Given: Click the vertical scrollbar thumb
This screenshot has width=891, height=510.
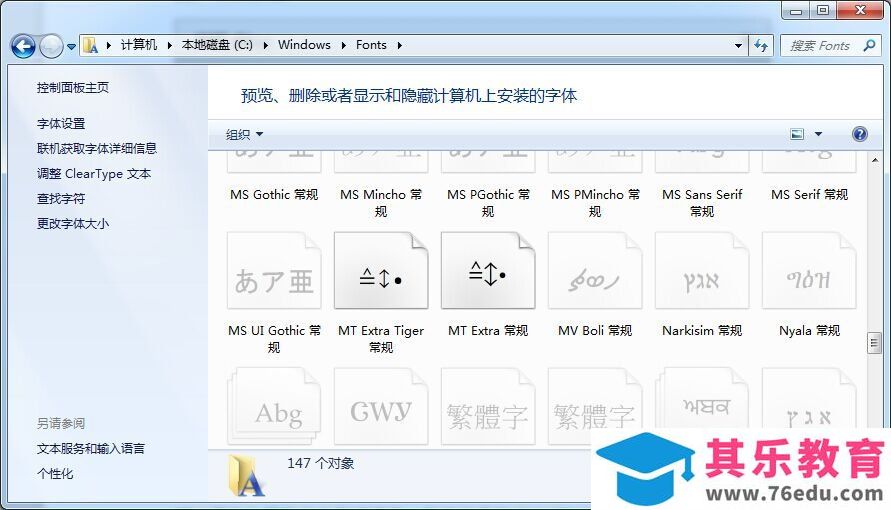Looking at the screenshot, I should tap(875, 343).
